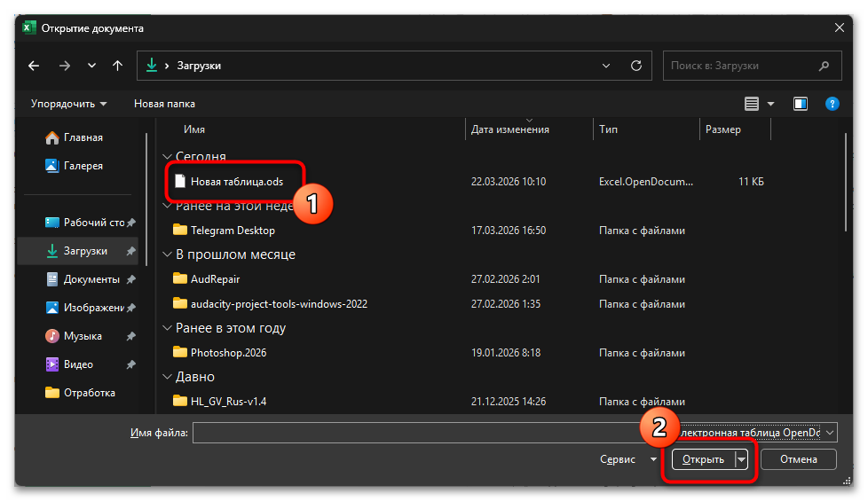Open the file type filter dropdown
Screen dimensions: 868x501
829,432
